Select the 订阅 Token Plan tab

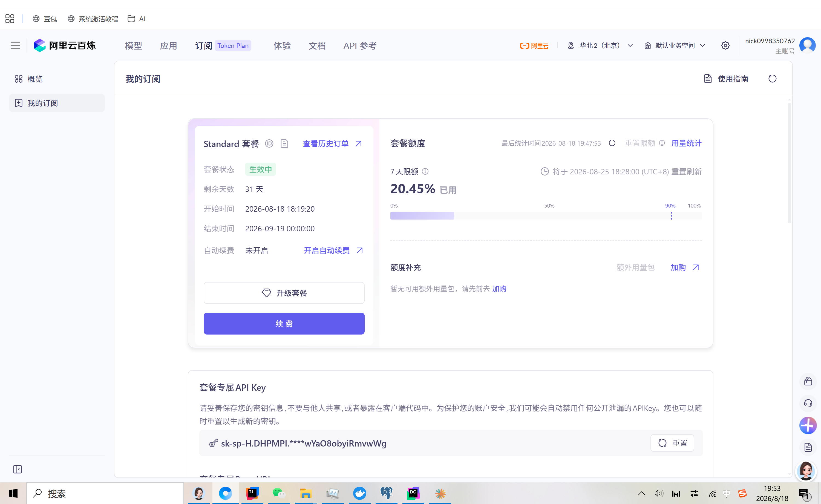point(223,46)
